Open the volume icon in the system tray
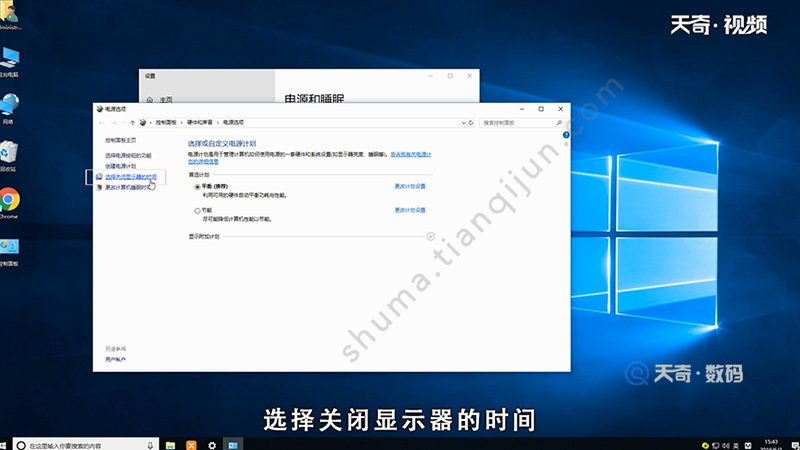Viewport: 800px width, 450px height. pos(726,445)
